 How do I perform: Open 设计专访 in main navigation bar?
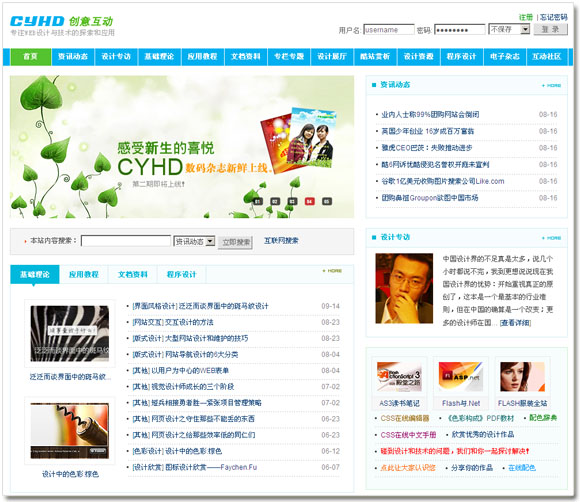116,57
